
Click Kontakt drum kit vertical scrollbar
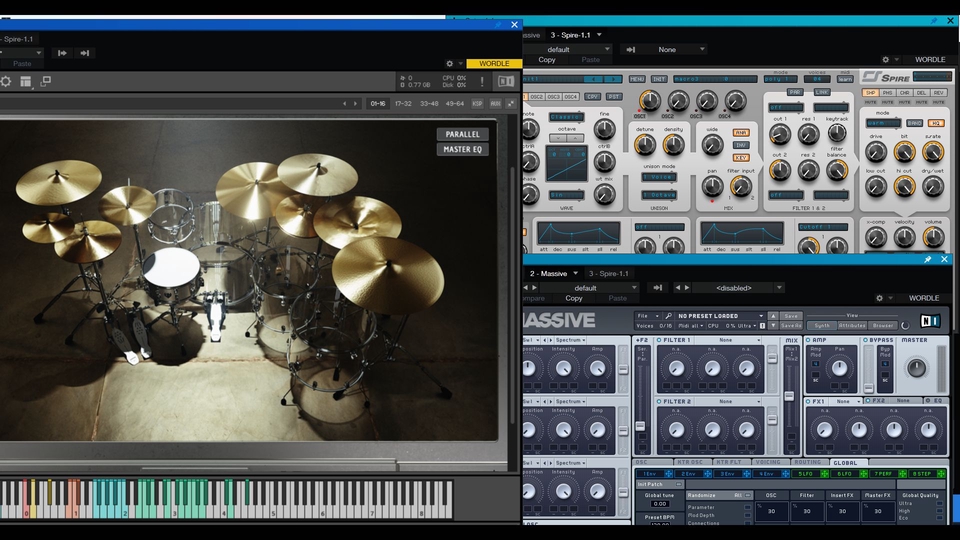(x=512, y=294)
